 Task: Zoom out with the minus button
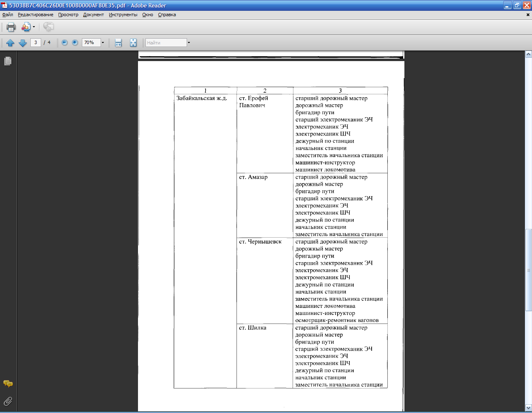click(64, 42)
